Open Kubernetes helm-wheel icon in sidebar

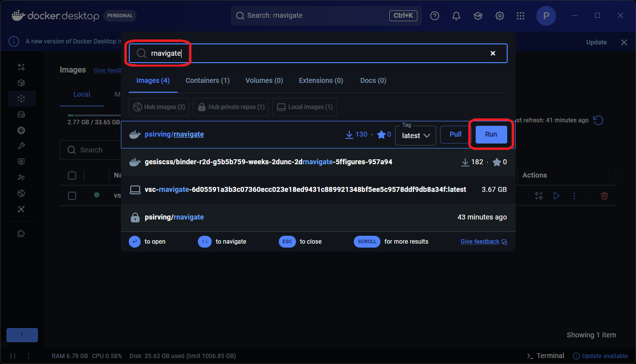coord(21,130)
